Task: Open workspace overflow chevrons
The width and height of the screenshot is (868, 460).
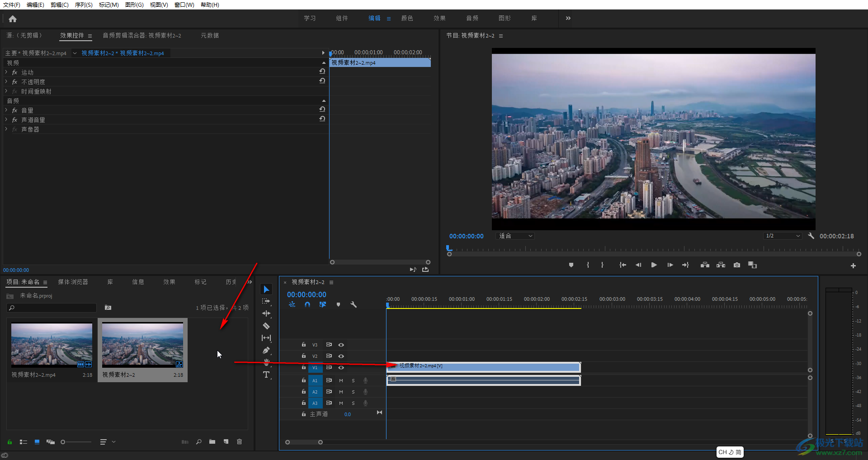Action: pyautogui.click(x=568, y=18)
